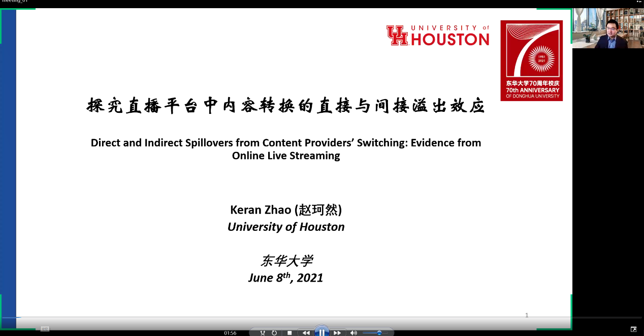
Task: Click the next/fast-forward button
Action: (x=337, y=333)
